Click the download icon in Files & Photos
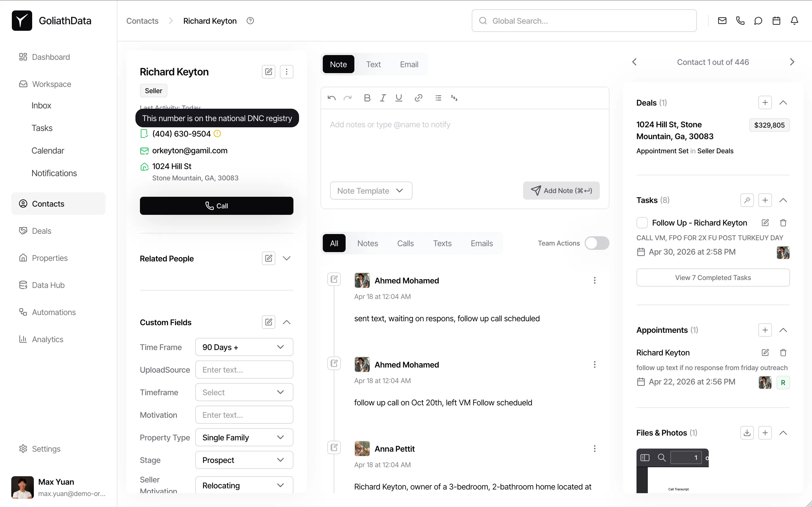The height and width of the screenshot is (507, 812). pos(747,432)
